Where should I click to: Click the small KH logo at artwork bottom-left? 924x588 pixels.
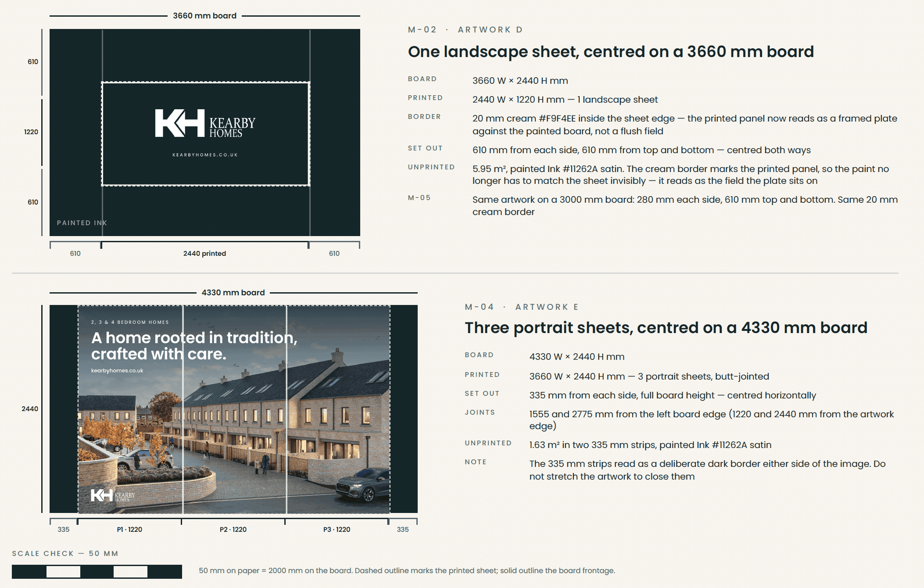(113, 495)
